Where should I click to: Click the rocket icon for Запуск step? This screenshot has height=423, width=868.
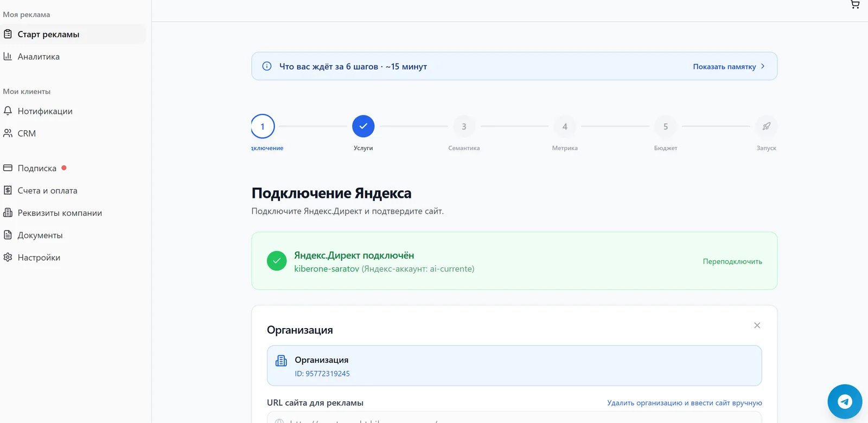pyautogui.click(x=767, y=126)
